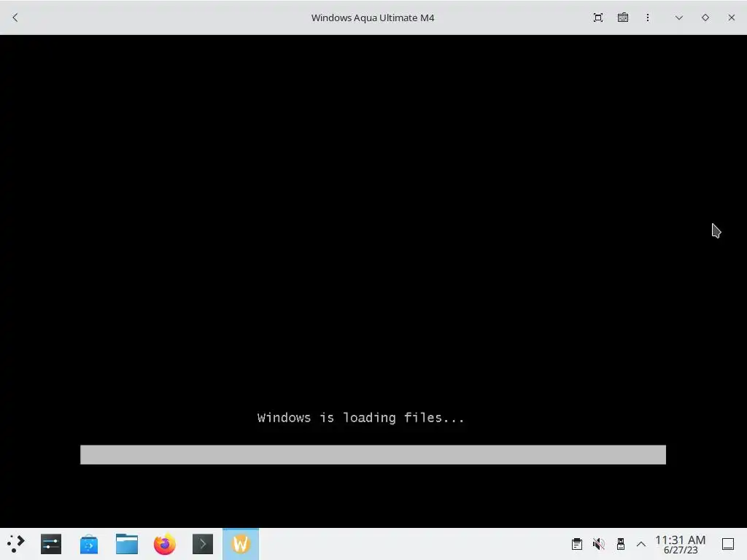The image size is (747, 560).
Task: Launch System Settings from the taskbar
Action: click(x=51, y=544)
